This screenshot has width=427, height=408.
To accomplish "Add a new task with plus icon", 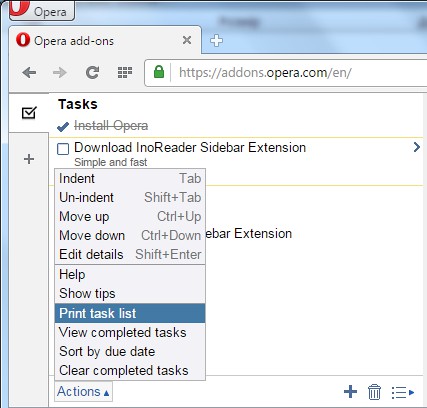I will 350,392.
